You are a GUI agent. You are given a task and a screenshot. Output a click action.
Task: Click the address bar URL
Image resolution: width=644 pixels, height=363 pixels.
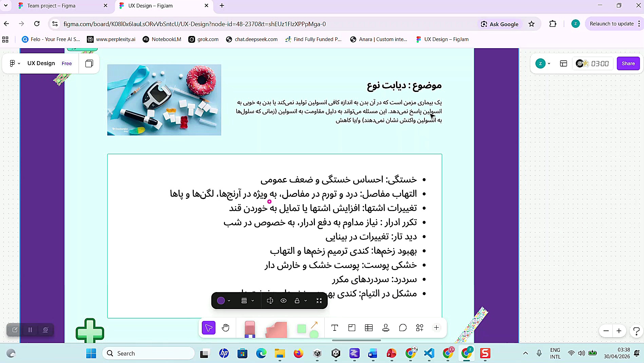pyautogui.click(x=194, y=24)
